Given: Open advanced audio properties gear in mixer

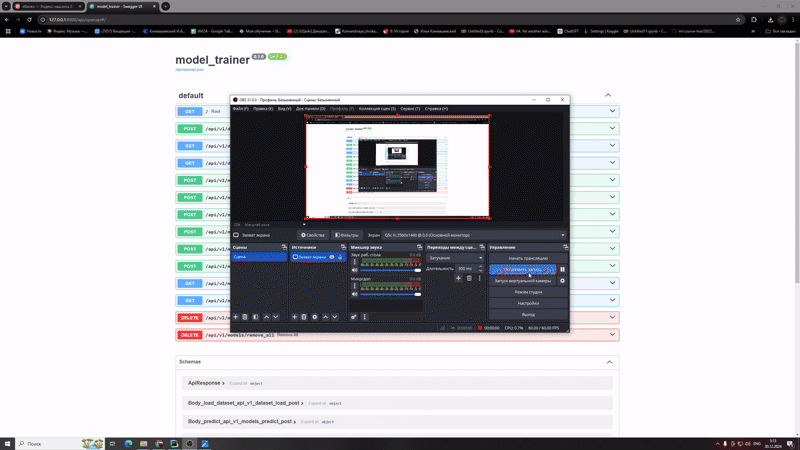Looking at the screenshot, I should click(x=354, y=317).
